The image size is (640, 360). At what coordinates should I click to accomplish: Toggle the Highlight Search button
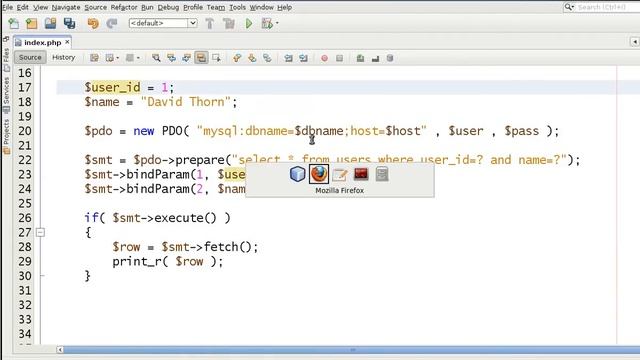201,58
